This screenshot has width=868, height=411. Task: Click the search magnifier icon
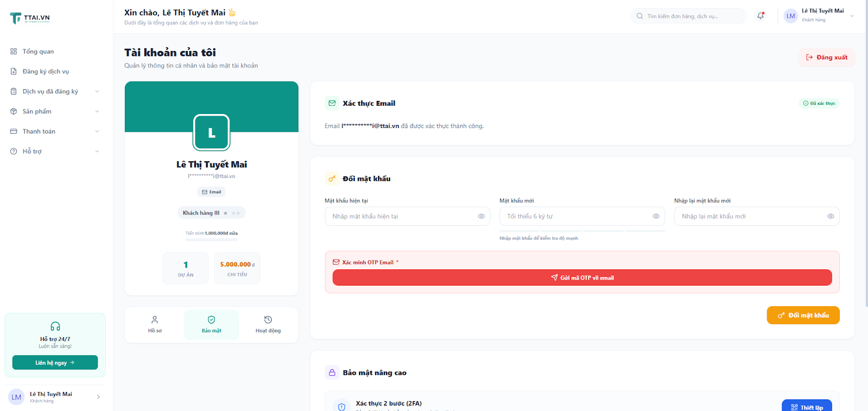[x=640, y=16]
